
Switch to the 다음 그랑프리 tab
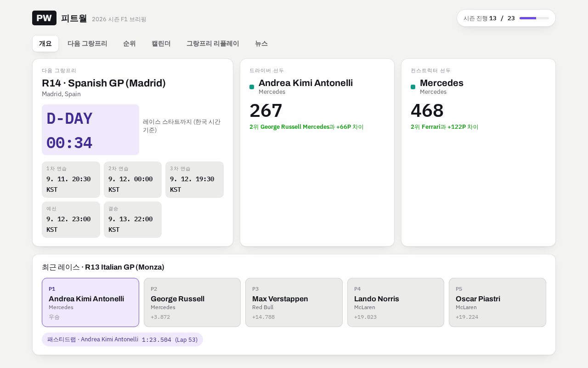87,44
